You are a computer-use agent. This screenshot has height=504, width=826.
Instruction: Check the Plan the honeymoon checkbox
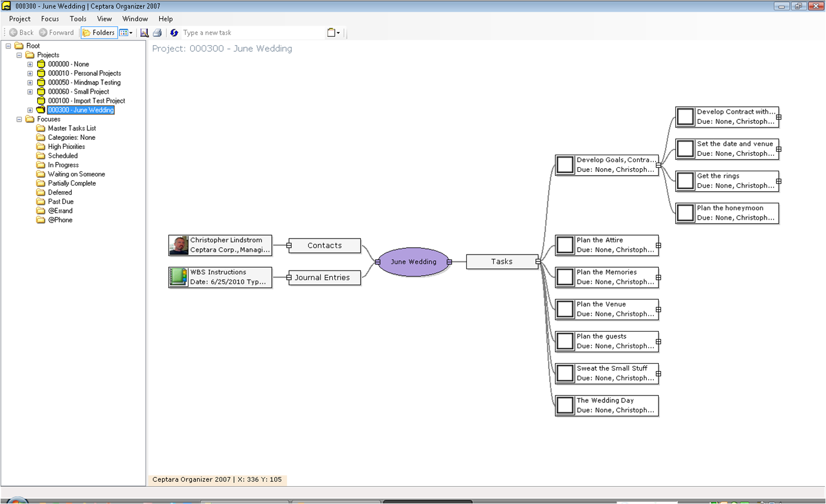[686, 213]
